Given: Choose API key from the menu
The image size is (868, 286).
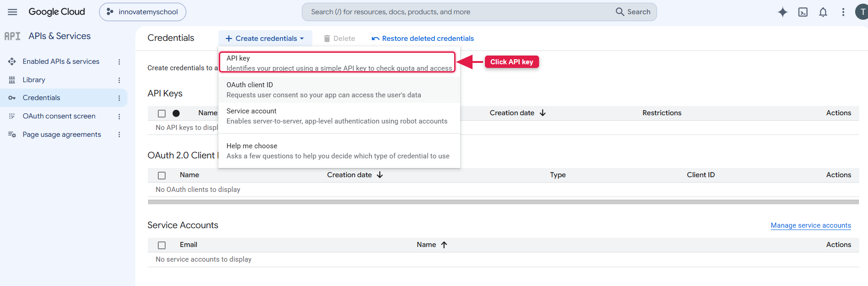Looking at the screenshot, I should pos(337,62).
